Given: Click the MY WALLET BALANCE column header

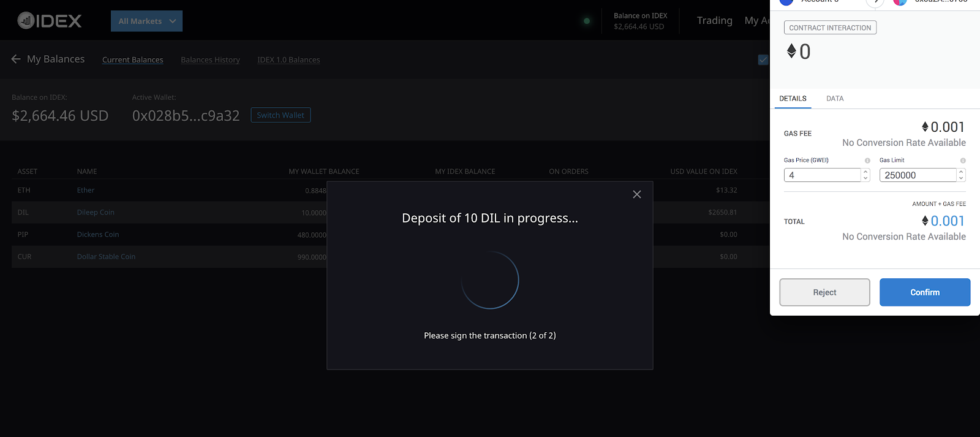Looking at the screenshot, I should click(324, 172).
